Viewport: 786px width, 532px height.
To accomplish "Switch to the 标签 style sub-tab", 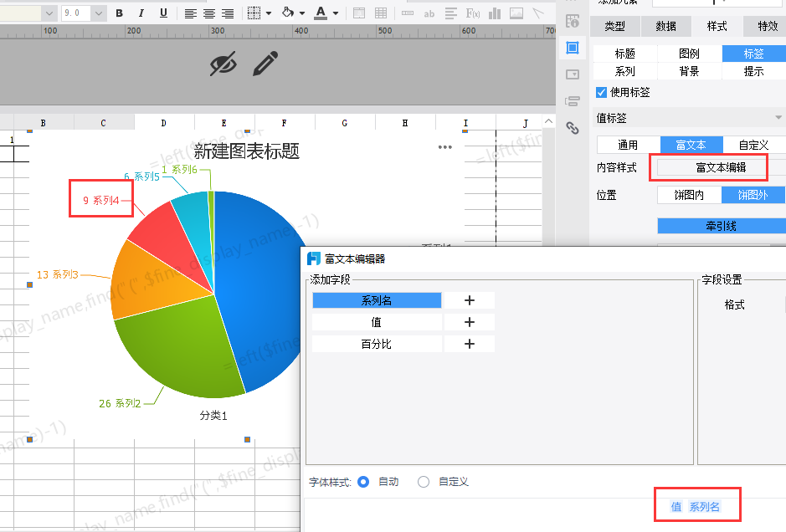I will point(753,54).
